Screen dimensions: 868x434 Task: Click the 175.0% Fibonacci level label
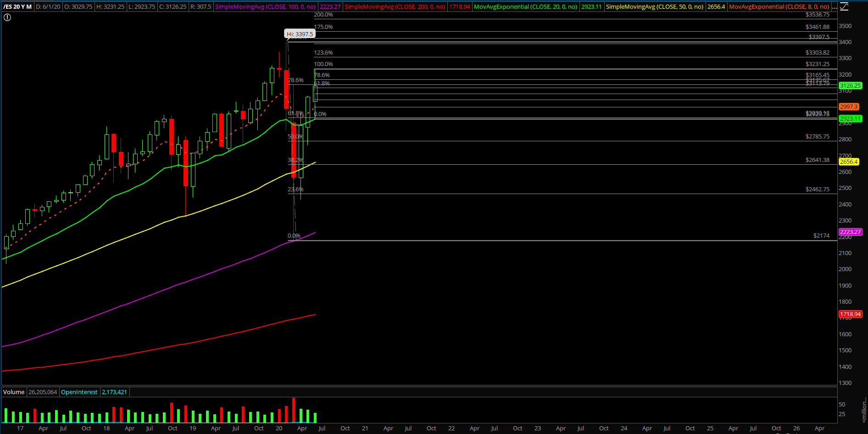(x=323, y=27)
